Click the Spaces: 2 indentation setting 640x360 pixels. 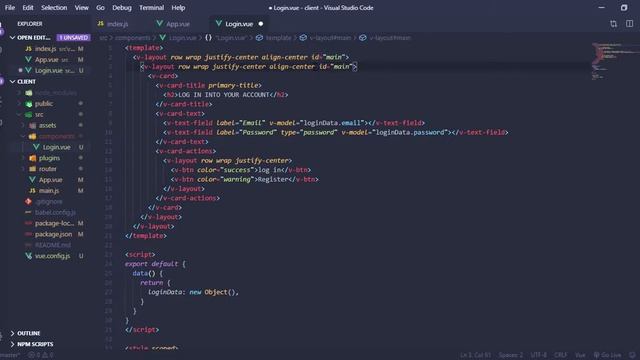pyautogui.click(x=511, y=355)
